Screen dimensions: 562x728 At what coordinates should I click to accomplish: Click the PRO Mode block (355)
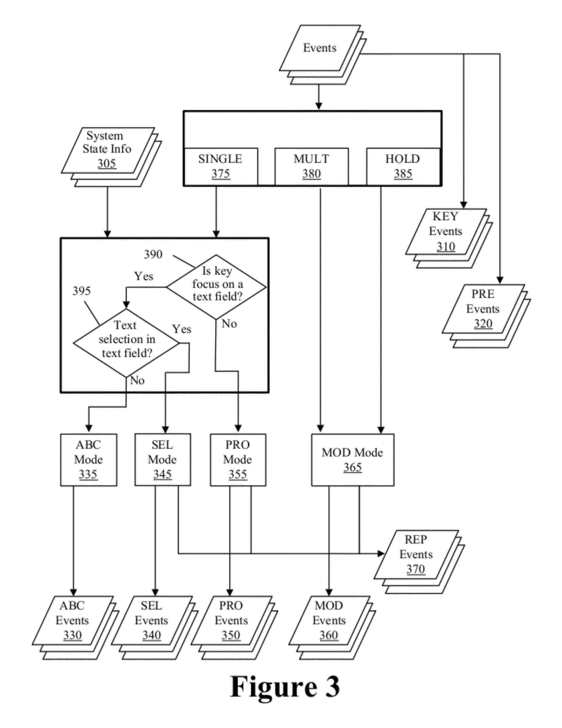click(x=232, y=467)
